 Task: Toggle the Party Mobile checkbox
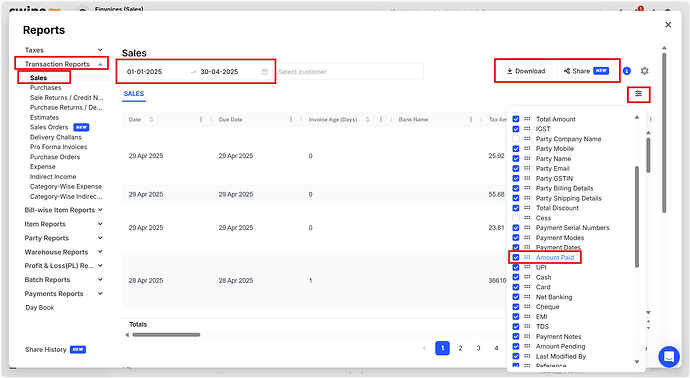click(x=516, y=149)
